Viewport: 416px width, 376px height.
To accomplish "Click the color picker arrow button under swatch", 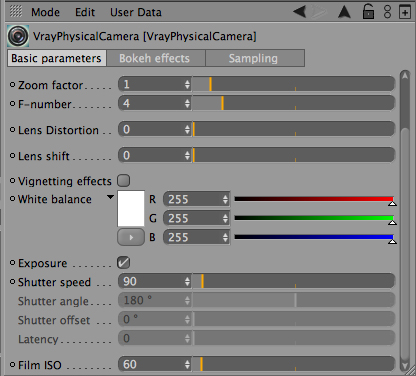I will coord(131,237).
